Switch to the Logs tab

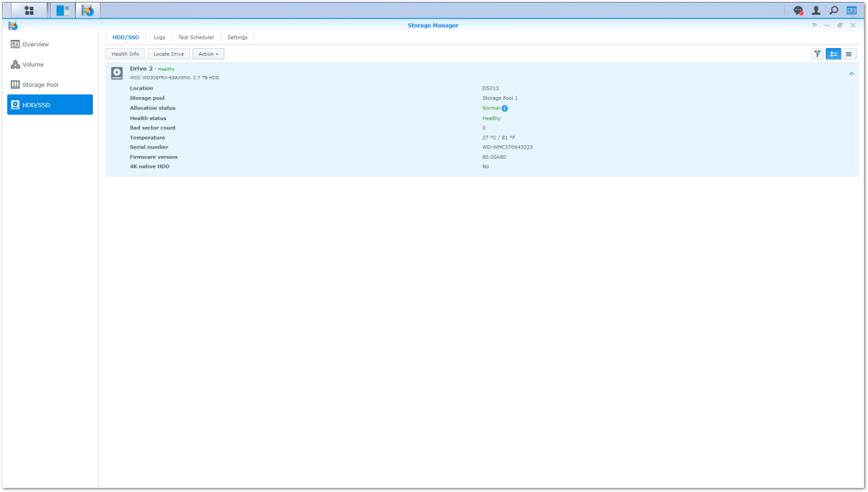159,37
